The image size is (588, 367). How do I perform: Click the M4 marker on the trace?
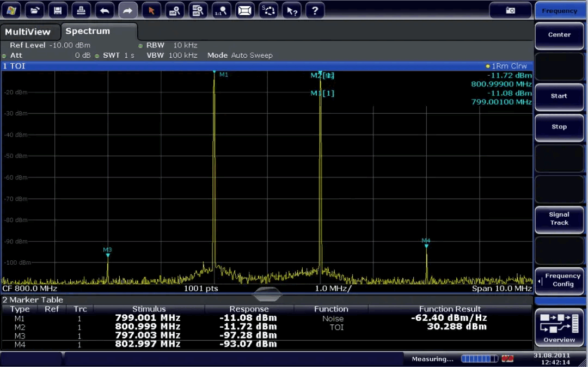(426, 246)
